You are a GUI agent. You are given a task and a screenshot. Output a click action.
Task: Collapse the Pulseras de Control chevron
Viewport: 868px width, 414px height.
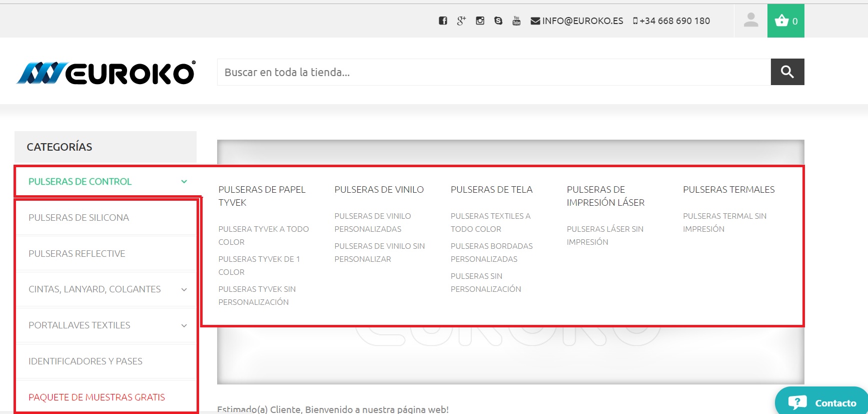[x=184, y=182]
